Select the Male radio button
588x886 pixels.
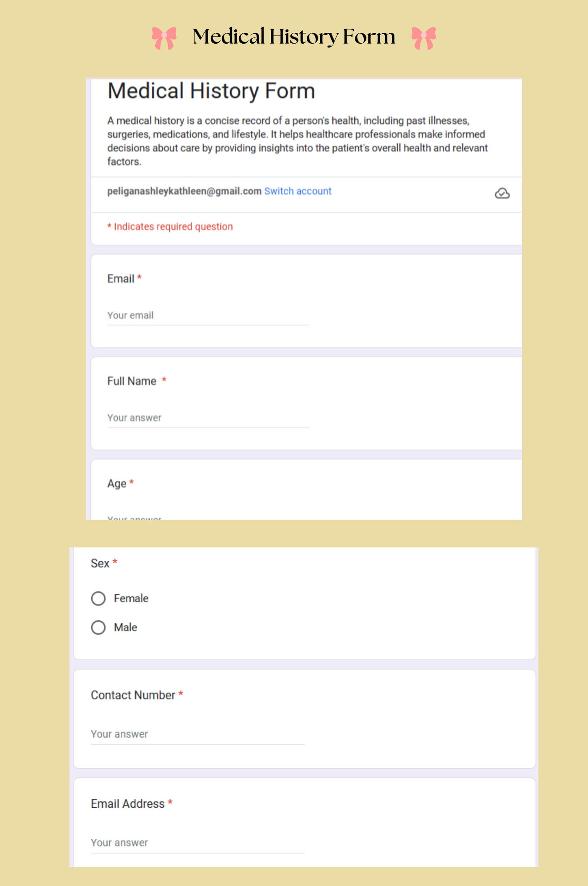coord(99,627)
